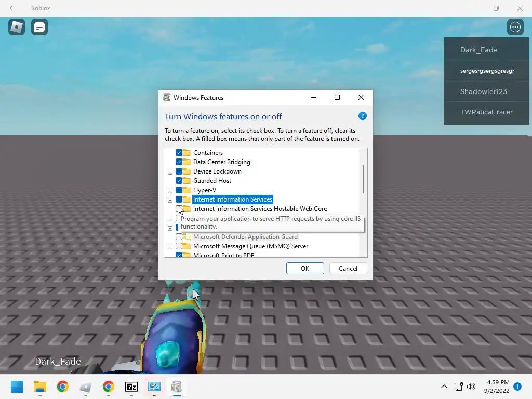Expand the Hyper-V node
The width and height of the screenshot is (532, 399).
pos(170,191)
